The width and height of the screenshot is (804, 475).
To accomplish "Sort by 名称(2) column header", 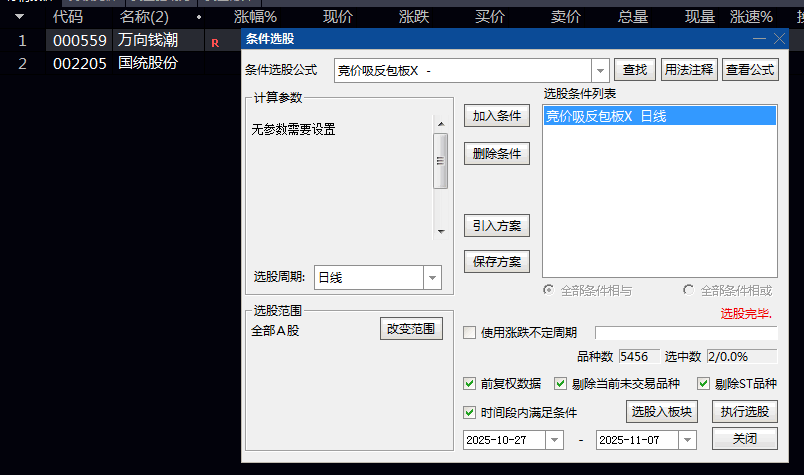I will (x=144, y=17).
